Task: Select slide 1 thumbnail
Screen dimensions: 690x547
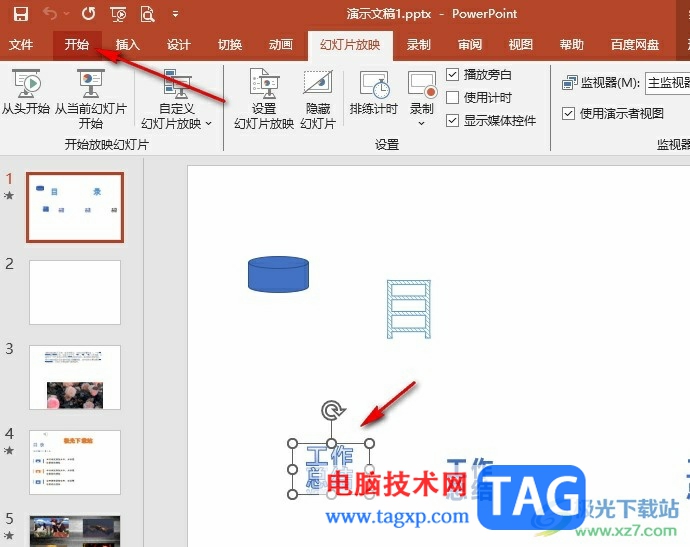Action: pyautogui.click(x=75, y=207)
